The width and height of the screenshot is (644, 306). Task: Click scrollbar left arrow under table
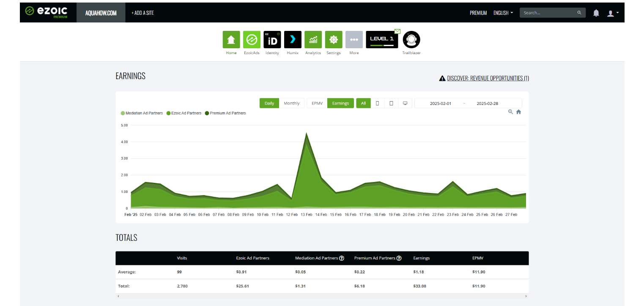coord(118,296)
